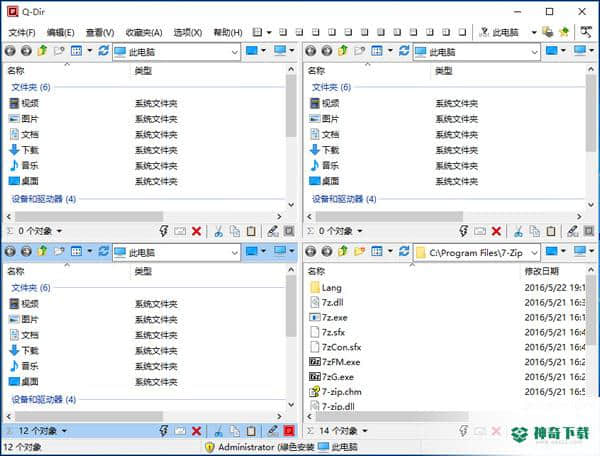Open the 收藏夹(A) menu

(x=144, y=33)
